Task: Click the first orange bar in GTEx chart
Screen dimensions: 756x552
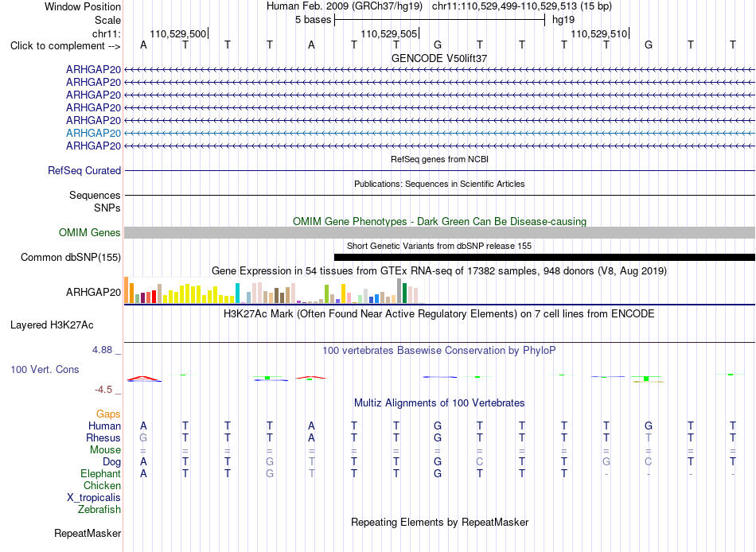Action: click(x=127, y=290)
